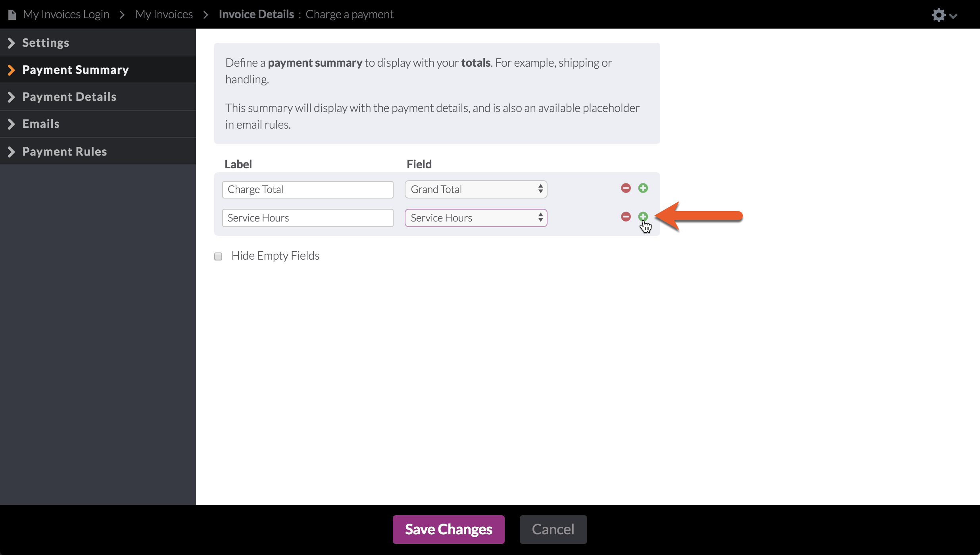This screenshot has height=555, width=980.
Task: Open the Service Hours field dropdown
Action: click(x=476, y=218)
